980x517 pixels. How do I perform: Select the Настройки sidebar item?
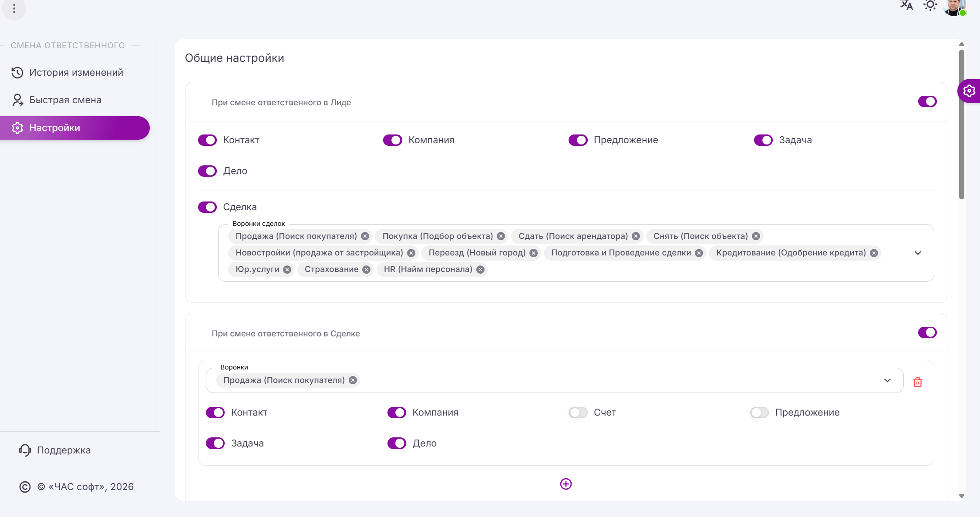point(54,128)
